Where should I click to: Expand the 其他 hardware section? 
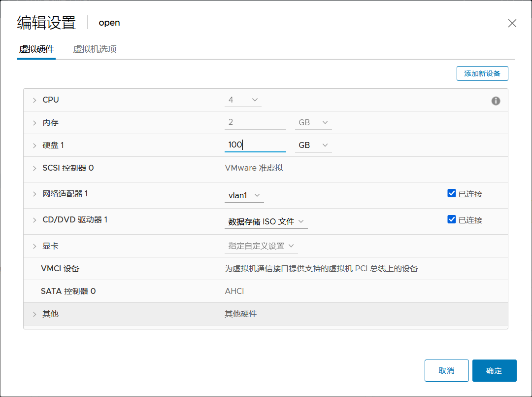click(33, 314)
